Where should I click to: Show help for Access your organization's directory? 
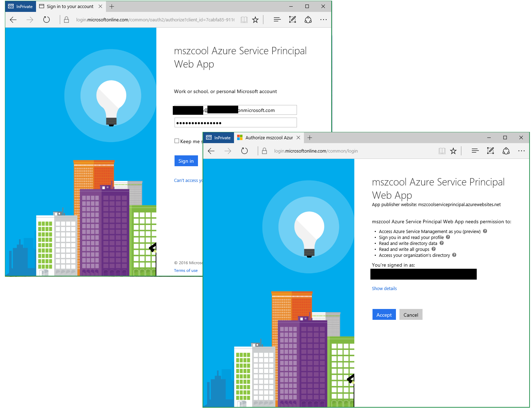(x=454, y=255)
